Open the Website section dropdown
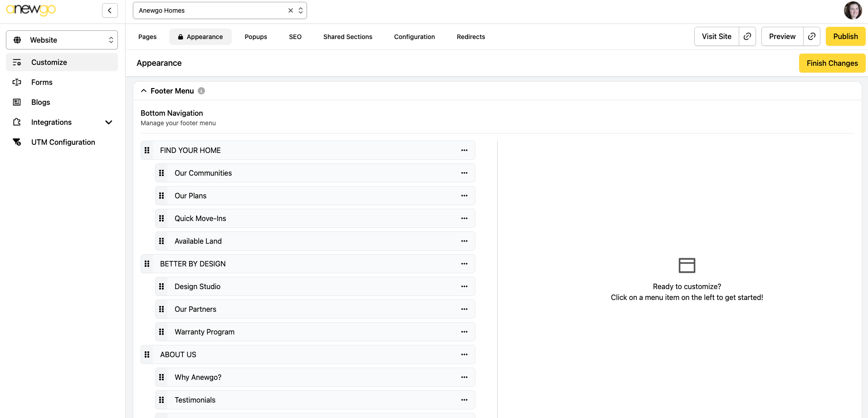 [62, 40]
